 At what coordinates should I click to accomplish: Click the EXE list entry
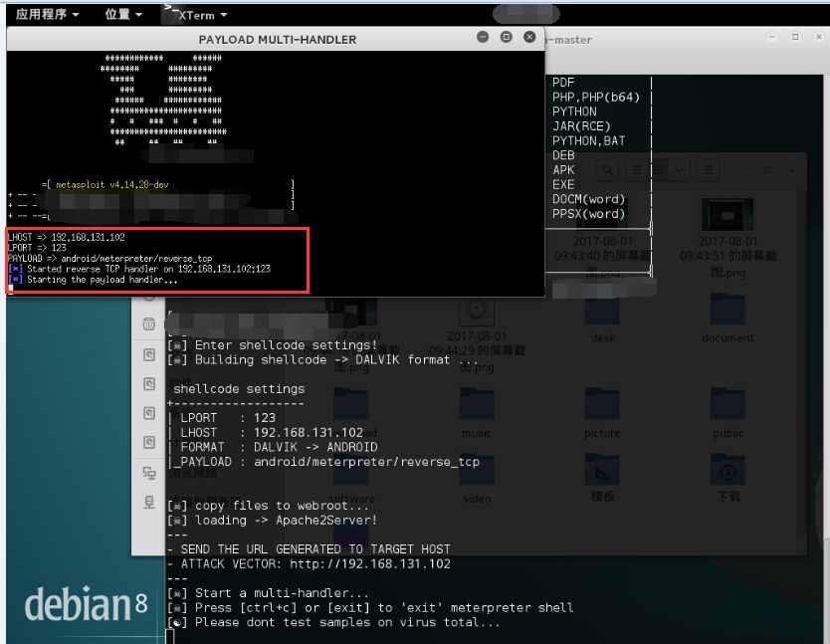563,185
